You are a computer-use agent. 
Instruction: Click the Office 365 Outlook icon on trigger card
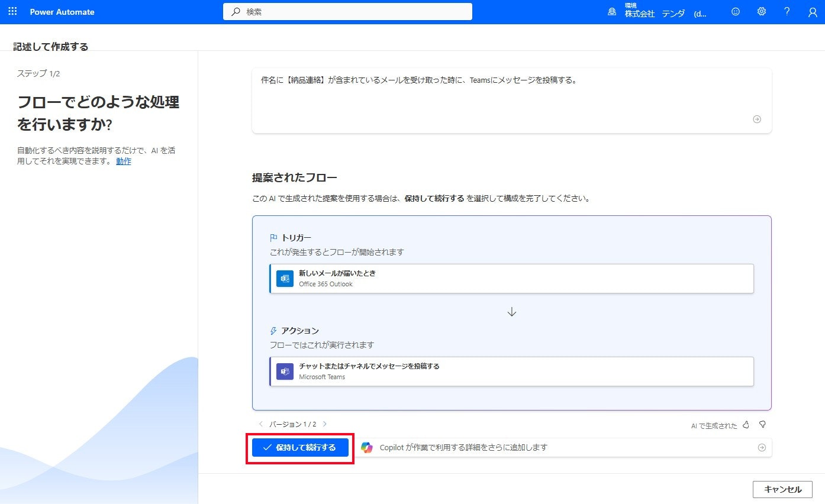tap(285, 278)
